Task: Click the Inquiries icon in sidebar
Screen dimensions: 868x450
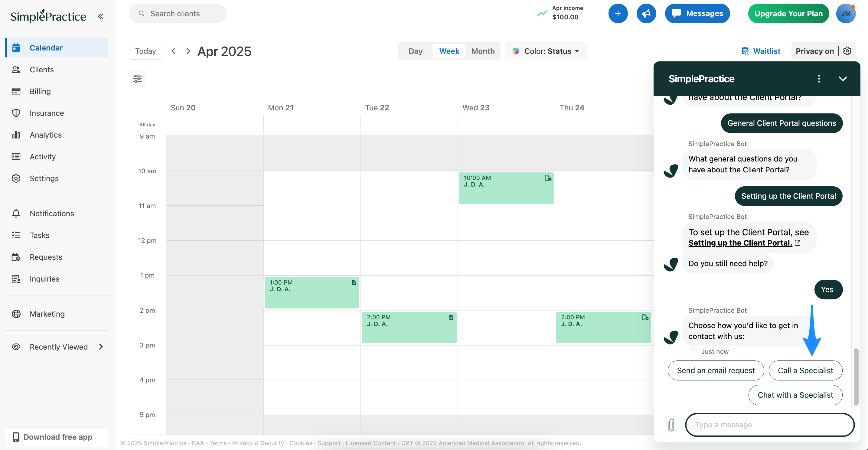Action: click(x=16, y=279)
